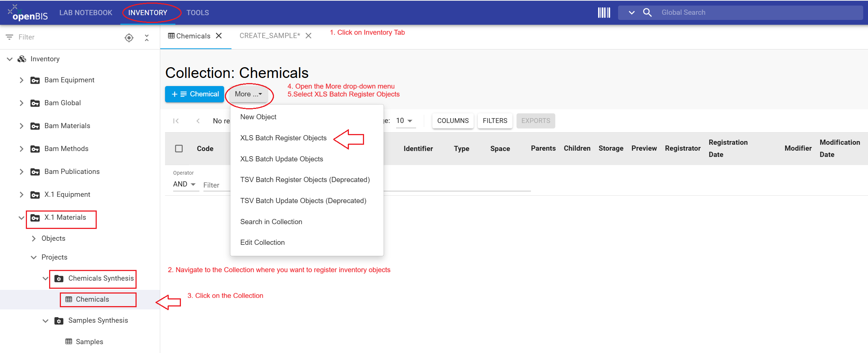This screenshot has height=353, width=868.
Task: Click the first page navigation icon
Action: coord(176,121)
